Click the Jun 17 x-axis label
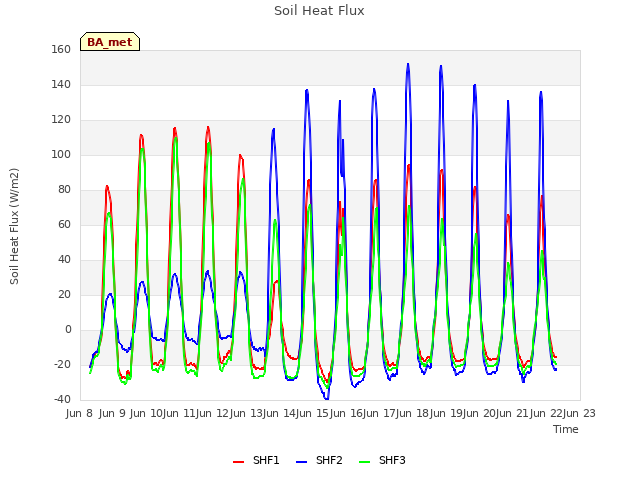This screenshot has width=640, height=480. [379, 413]
